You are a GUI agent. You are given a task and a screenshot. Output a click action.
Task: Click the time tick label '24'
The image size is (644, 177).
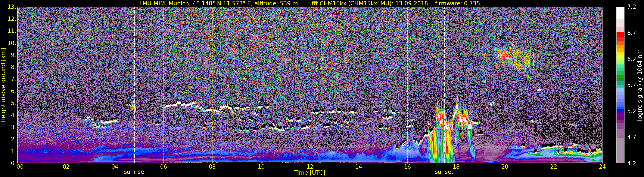pyautogui.click(x=602, y=167)
